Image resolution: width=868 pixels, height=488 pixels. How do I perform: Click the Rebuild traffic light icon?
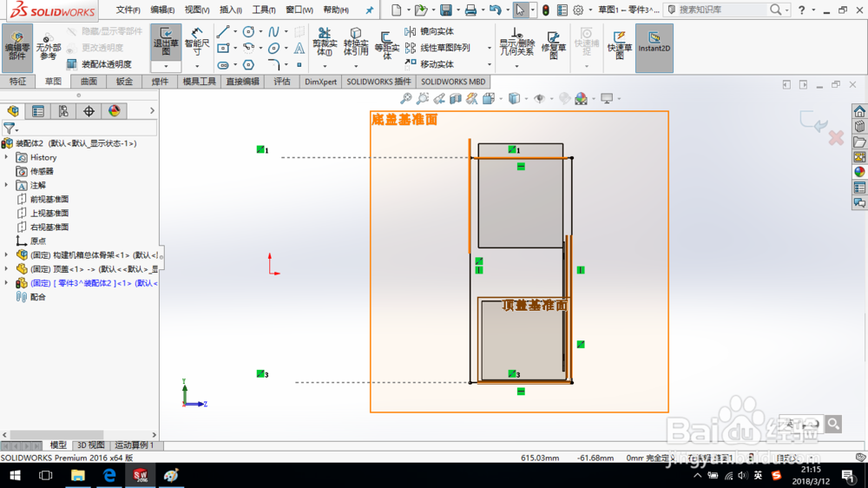click(x=545, y=10)
